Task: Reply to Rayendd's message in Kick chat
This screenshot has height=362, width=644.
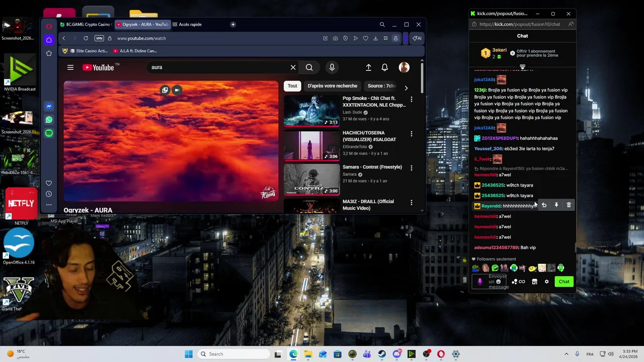Action: coord(544,205)
